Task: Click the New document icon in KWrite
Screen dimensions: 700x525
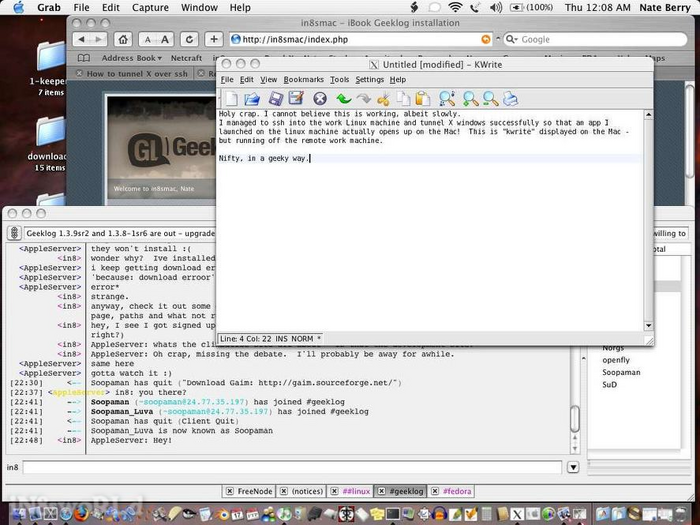Action: pos(231,99)
